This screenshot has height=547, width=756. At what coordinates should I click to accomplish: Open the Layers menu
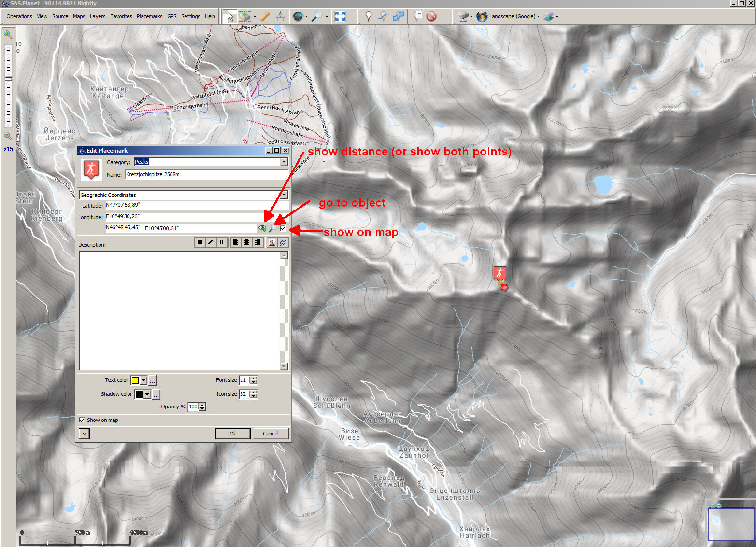coord(98,16)
